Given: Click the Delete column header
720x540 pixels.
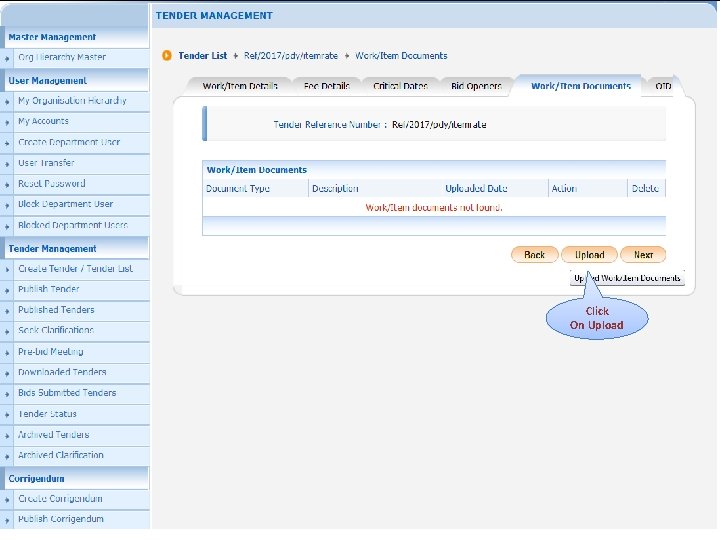Looking at the screenshot, I should pyautogui.click(x=645, y=188).
